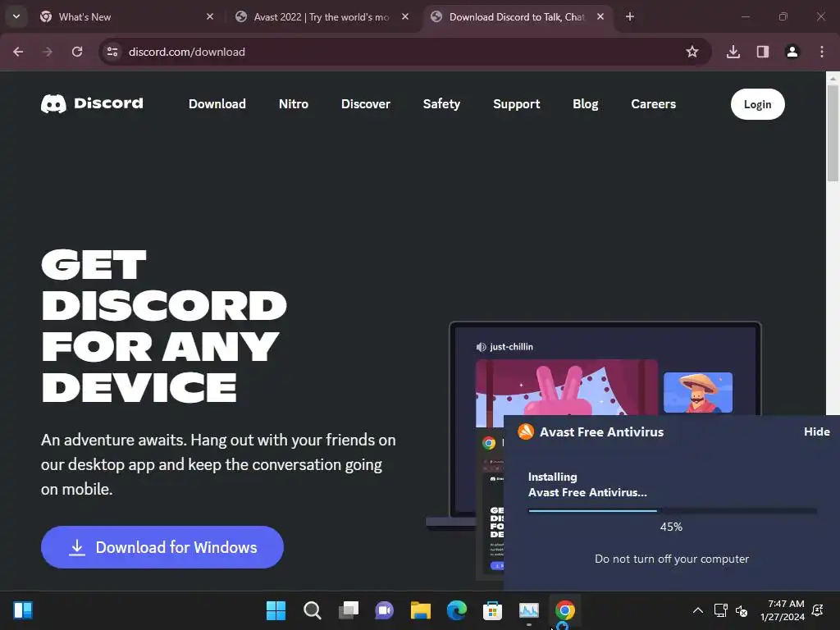Click the Login button

757,104
